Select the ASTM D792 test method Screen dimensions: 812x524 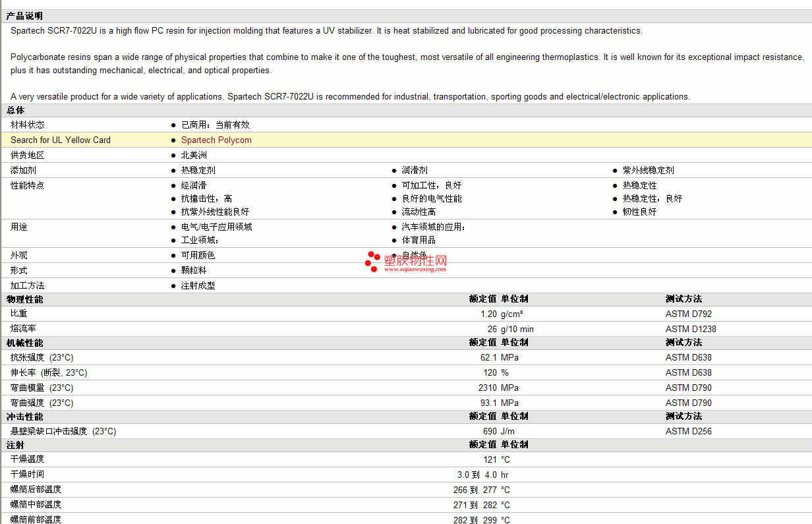tap(689, 314)
